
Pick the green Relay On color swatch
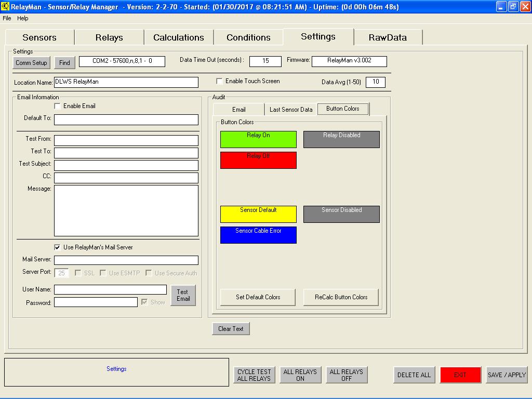point(258,140)
